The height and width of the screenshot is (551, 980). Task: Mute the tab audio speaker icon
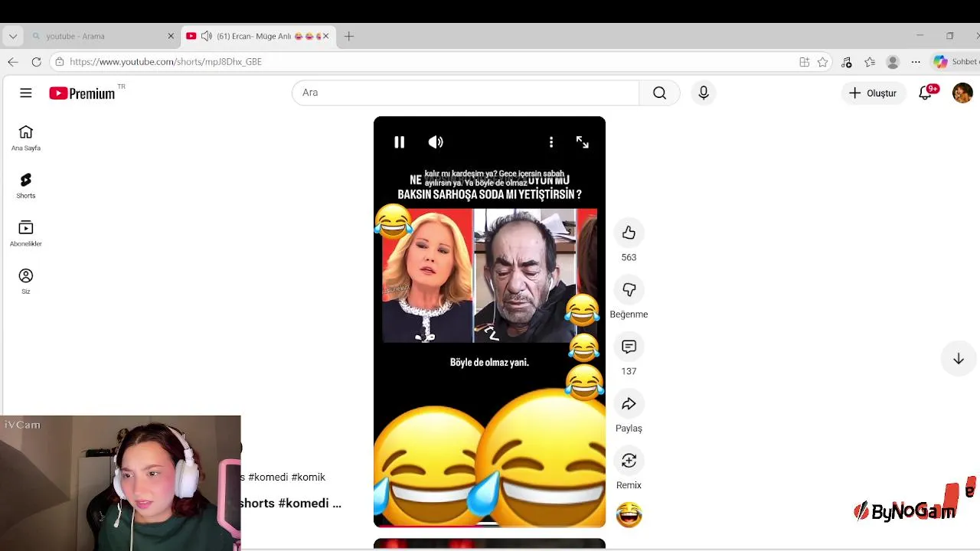[206, 36]
